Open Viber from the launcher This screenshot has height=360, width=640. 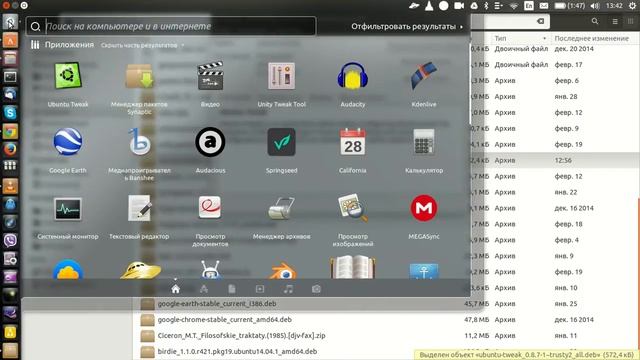pyautogui.click(x=10, y=240)
